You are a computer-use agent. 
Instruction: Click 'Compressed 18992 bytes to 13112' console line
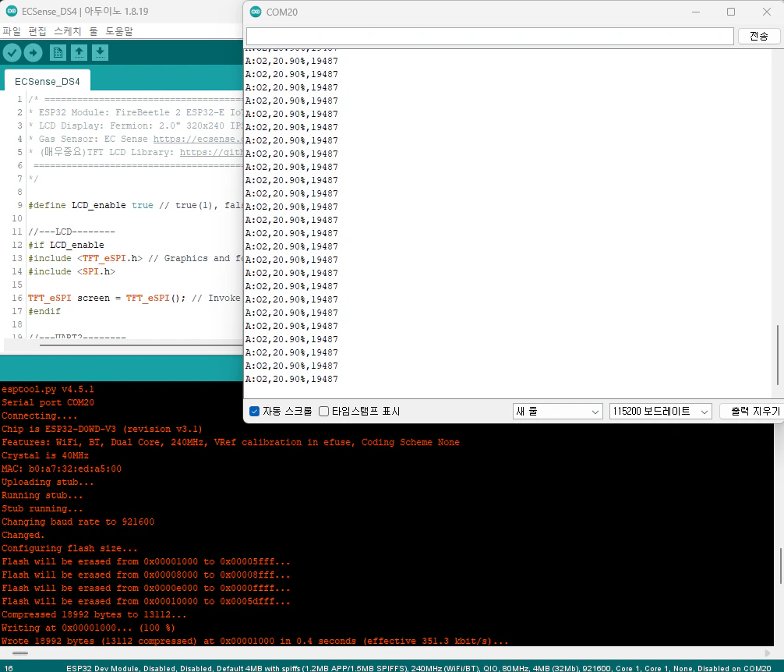pos(94,614)
